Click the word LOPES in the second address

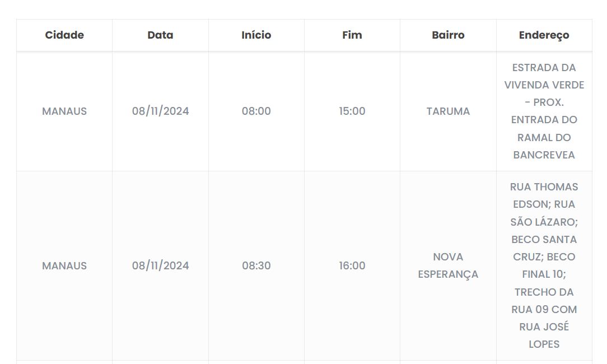(x=544, y=344)
